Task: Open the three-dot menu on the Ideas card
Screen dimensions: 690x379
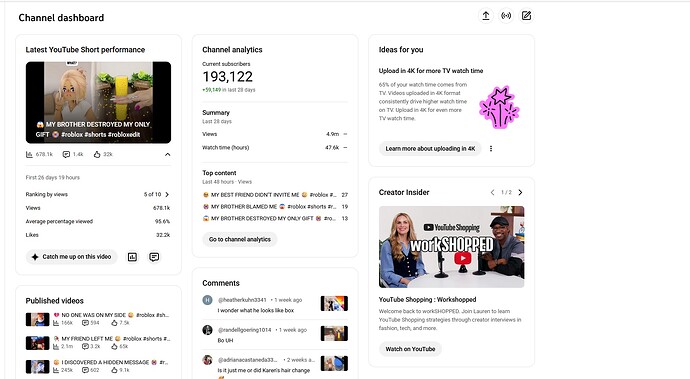Action: point(491,149)
